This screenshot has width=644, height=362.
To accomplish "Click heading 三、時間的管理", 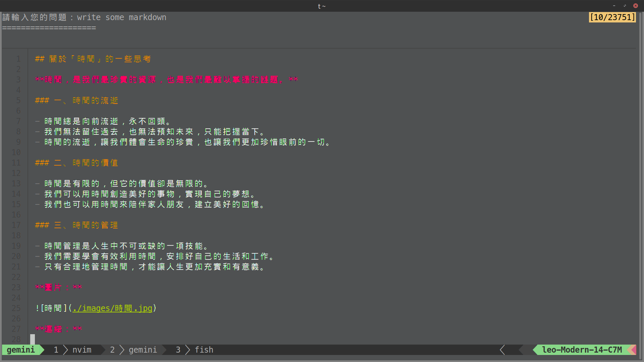I will coord(86,225).
